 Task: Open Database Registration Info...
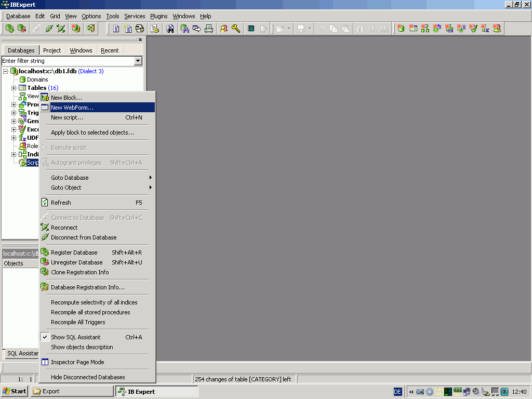pyautogui.click(x=97, y=287)
